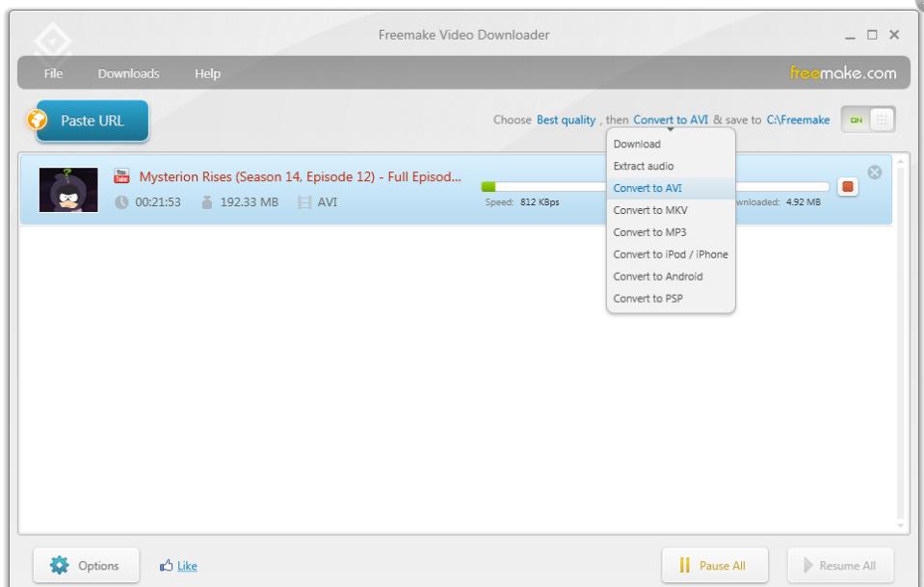Screen dimensions: 924x587
Task: Stop the Mysterion Rises download
Action: pyautogui.click(x=847, y=187)
